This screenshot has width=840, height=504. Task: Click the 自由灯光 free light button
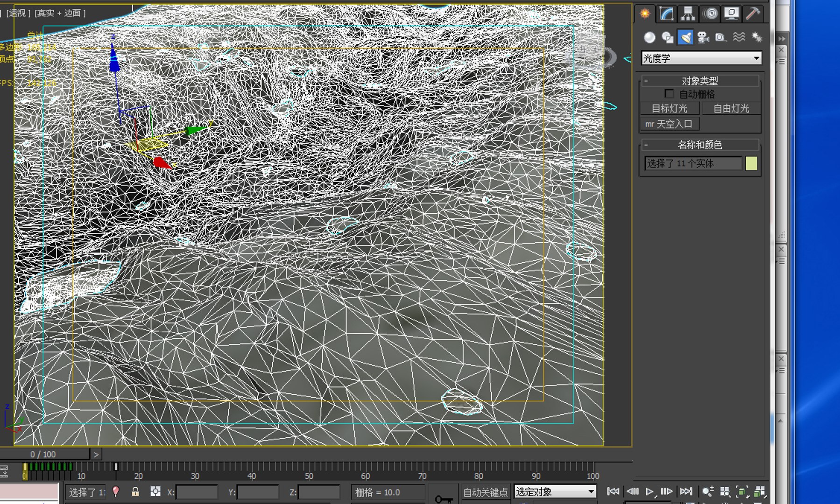tap(731, 108)
